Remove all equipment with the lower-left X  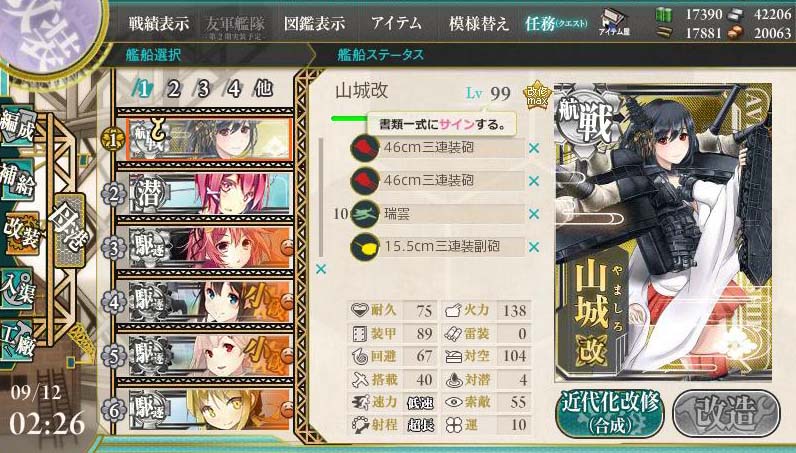321,269
